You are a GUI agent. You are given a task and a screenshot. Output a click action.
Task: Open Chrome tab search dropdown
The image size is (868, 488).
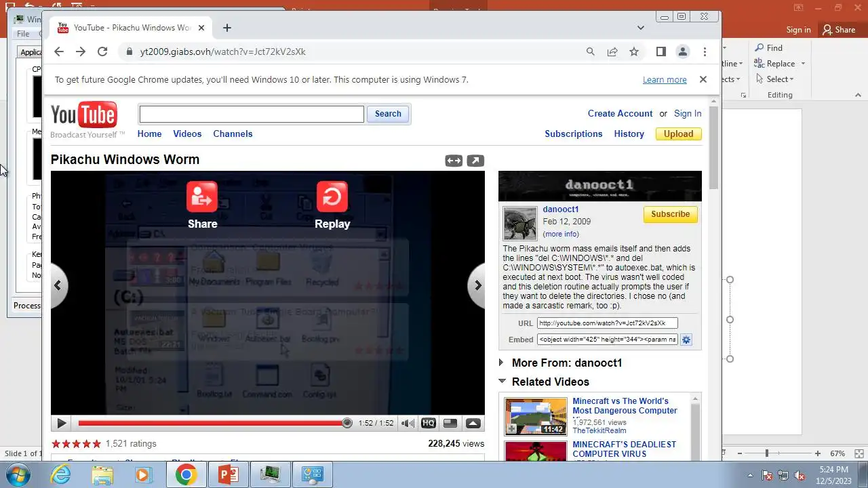coord(640,28)
